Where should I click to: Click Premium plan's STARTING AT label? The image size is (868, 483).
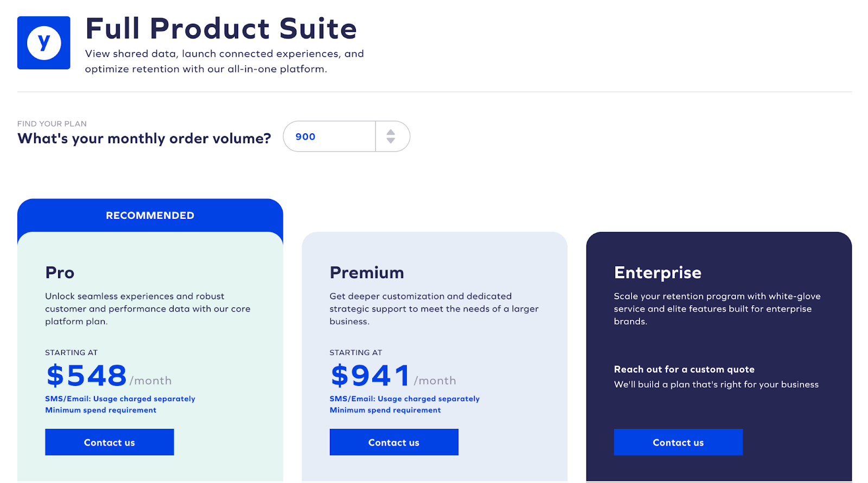pos(356,352)
